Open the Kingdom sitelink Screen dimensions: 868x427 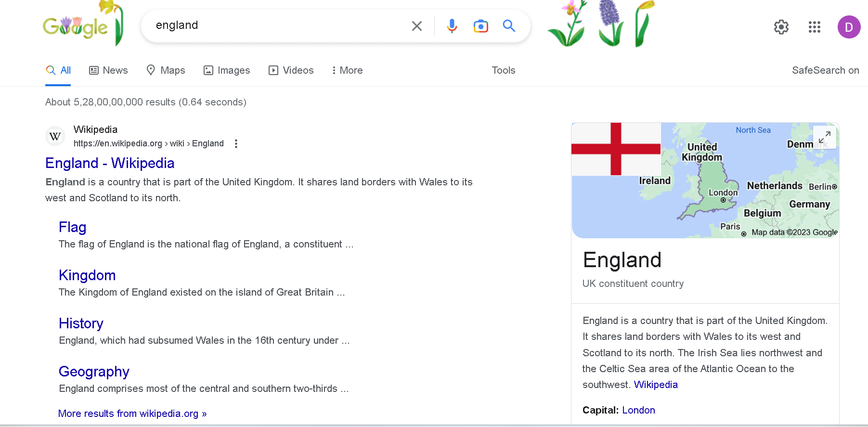point(87,275)
